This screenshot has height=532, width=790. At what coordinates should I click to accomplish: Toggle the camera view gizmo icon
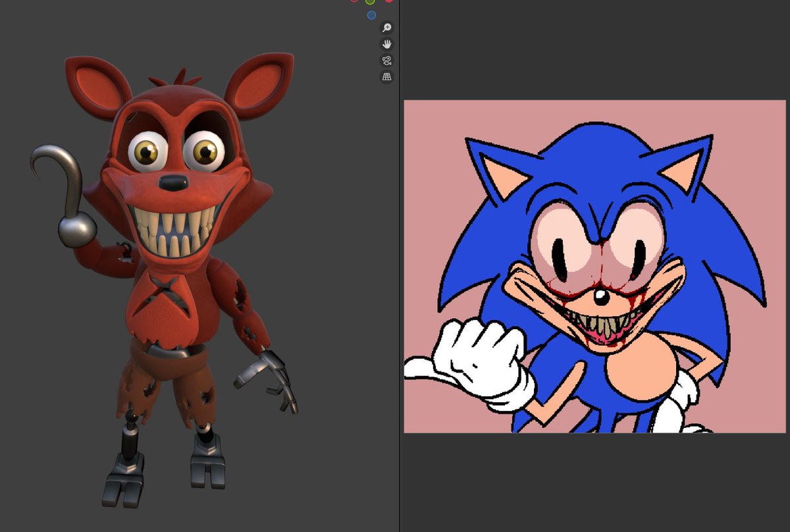[x=387, y=61]
